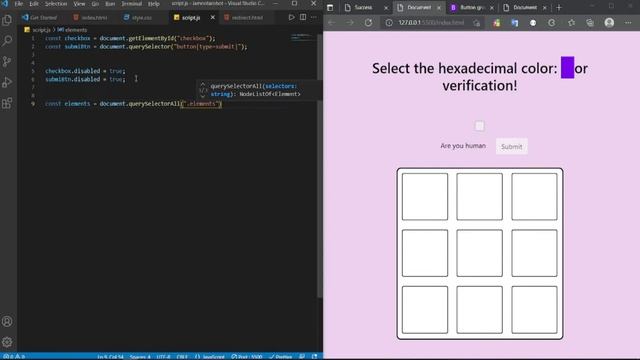Click the bottom-right square in the grid

534,310
